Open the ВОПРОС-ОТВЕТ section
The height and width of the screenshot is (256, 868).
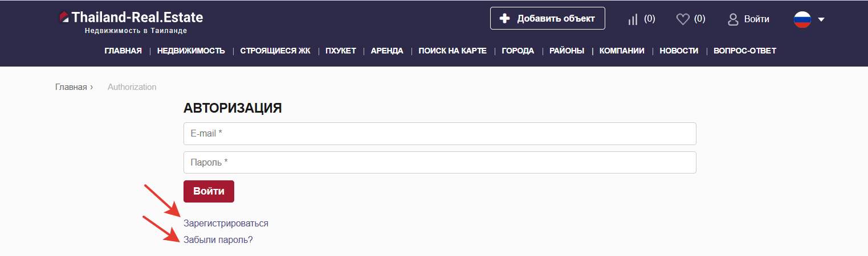[x=745, y=51]
